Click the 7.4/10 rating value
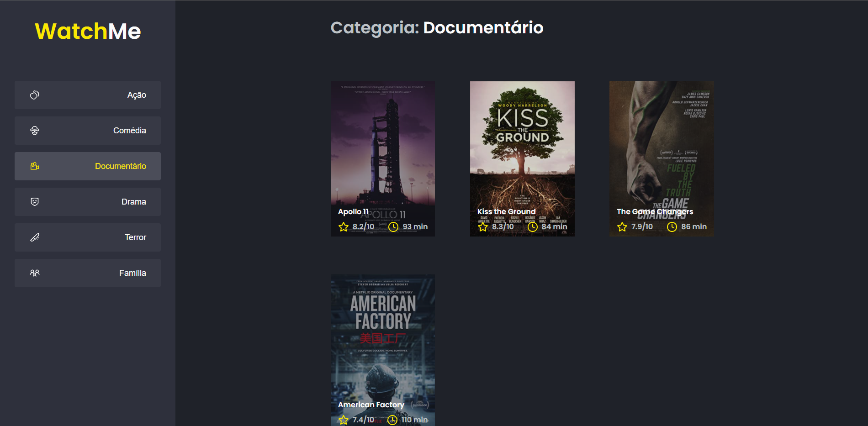 (363, 420)
